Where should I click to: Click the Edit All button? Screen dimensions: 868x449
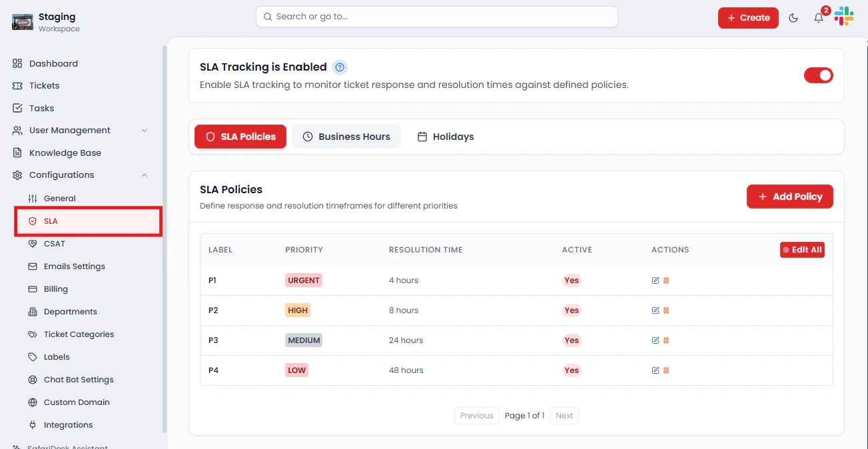coord(803,250)
